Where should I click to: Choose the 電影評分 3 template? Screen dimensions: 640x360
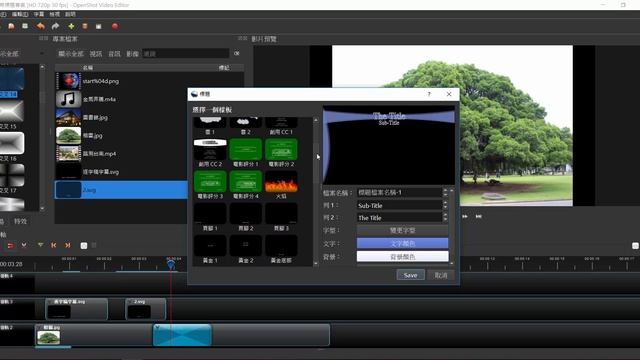[210, 184]
